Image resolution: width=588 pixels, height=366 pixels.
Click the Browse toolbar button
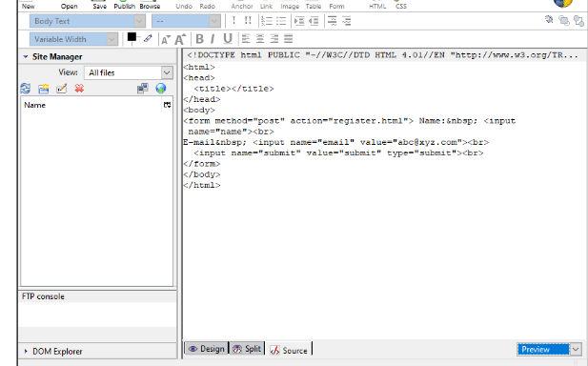(150, 6)
